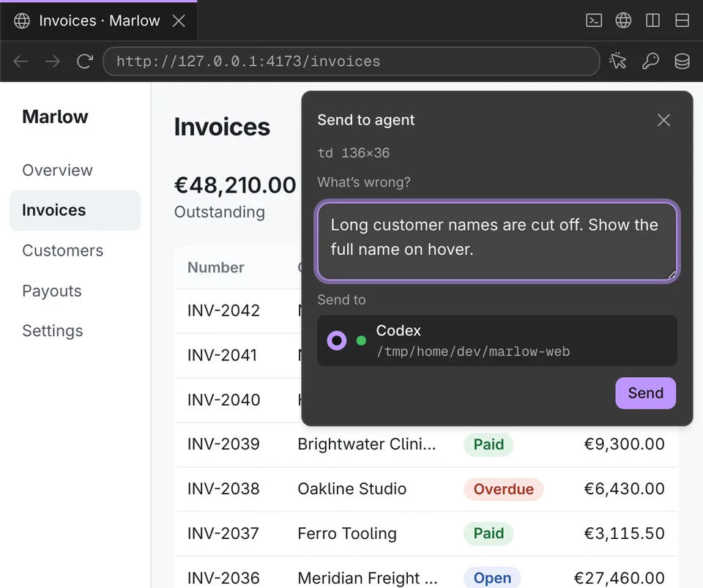
Task: Click the Number column header
Action: click(x=215, y=267)
